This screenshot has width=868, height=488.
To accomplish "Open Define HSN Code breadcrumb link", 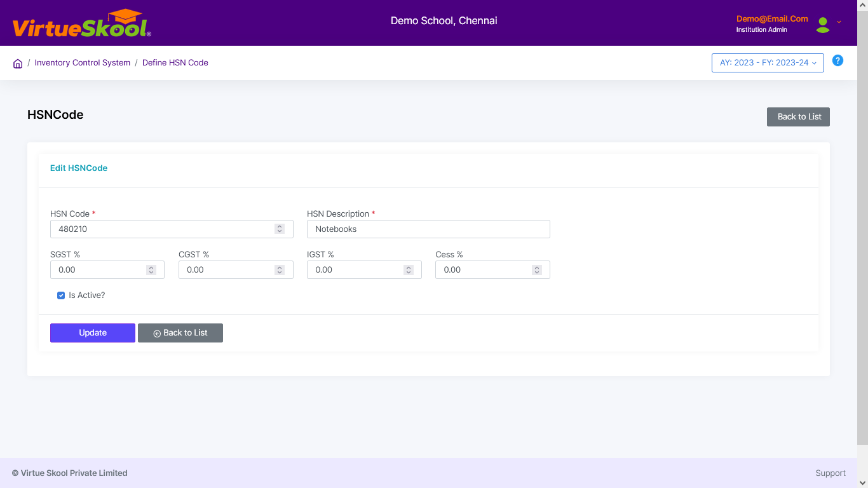I will coord(175,63).
